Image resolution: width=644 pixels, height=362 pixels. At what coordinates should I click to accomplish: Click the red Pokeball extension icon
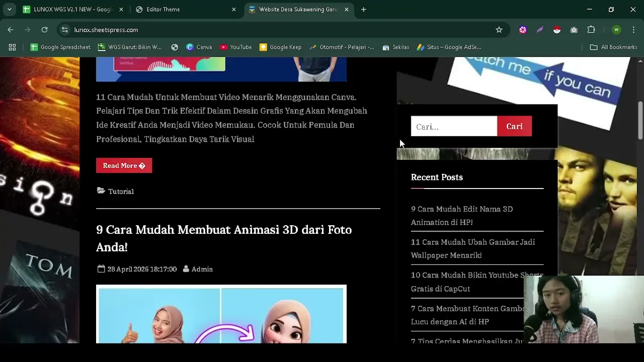556,30
